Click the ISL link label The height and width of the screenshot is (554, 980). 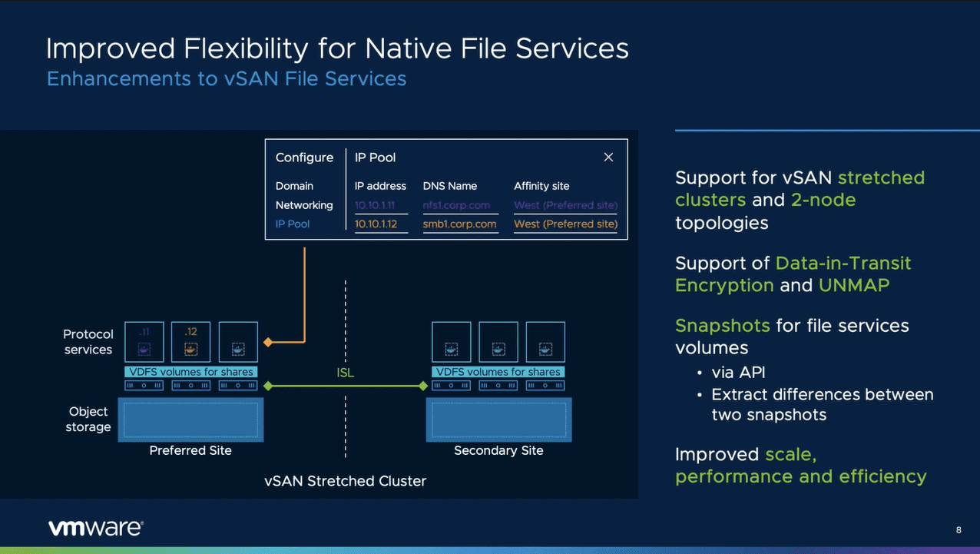pos(346,373)
